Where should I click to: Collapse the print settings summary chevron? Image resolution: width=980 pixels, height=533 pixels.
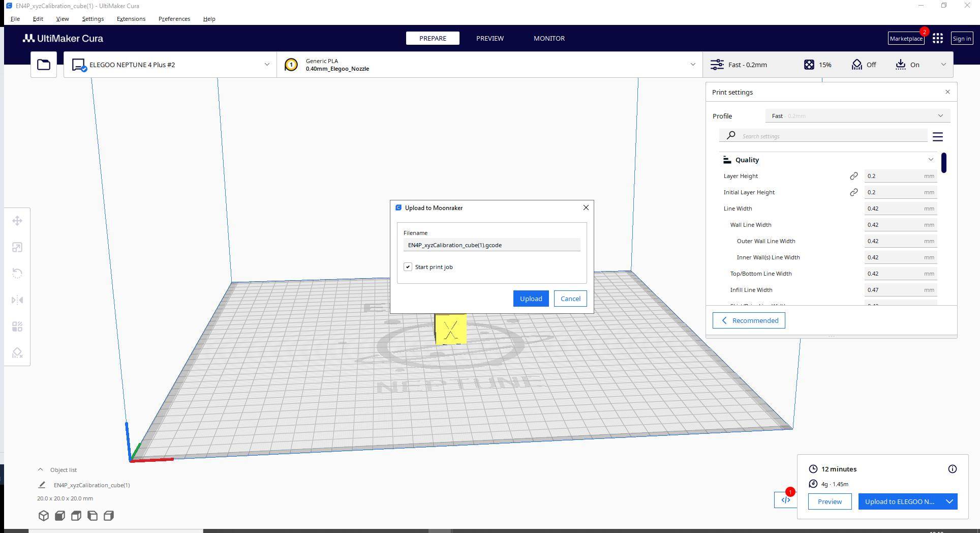click(944, 65)
